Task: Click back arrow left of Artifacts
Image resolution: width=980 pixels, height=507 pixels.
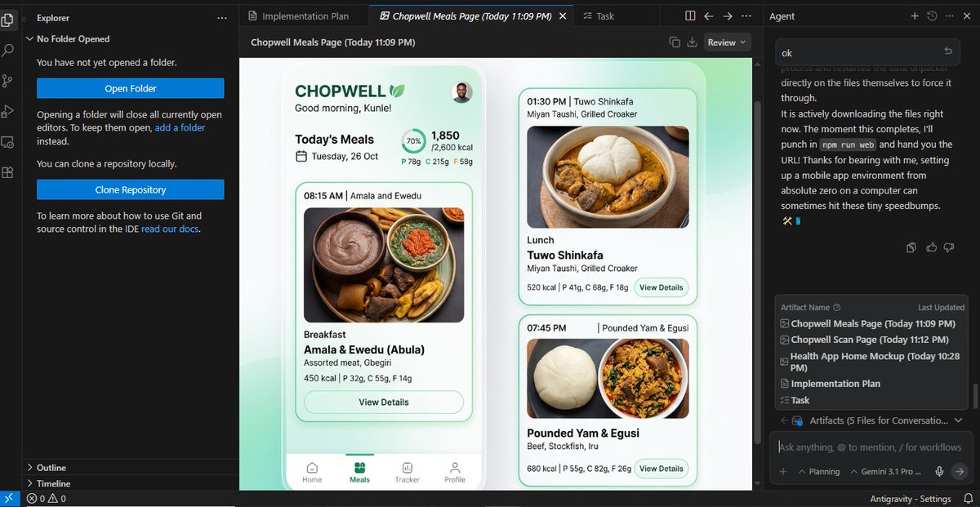Action: [x=784, y=420]
